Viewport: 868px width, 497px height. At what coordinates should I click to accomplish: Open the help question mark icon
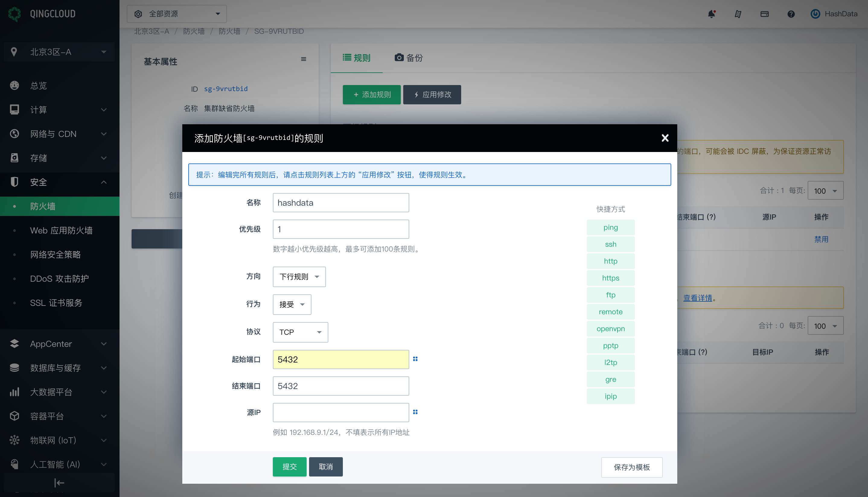point(791,14)
